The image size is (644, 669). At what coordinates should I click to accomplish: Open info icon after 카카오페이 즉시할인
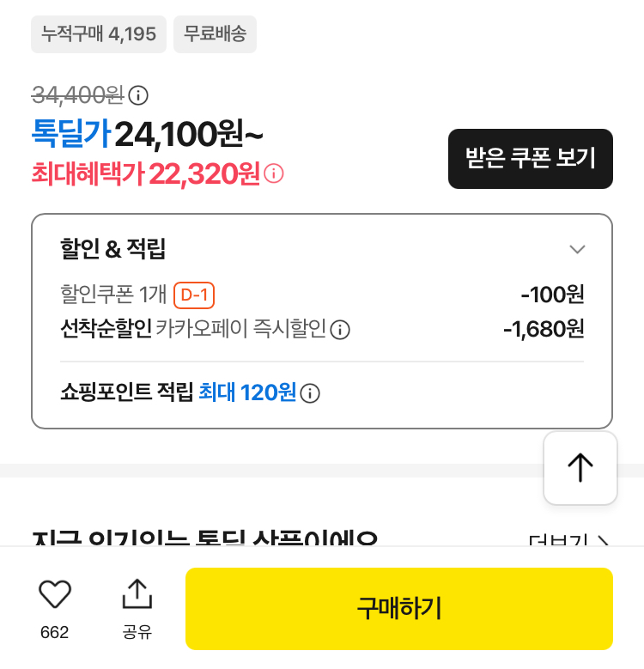coord(340,330)
